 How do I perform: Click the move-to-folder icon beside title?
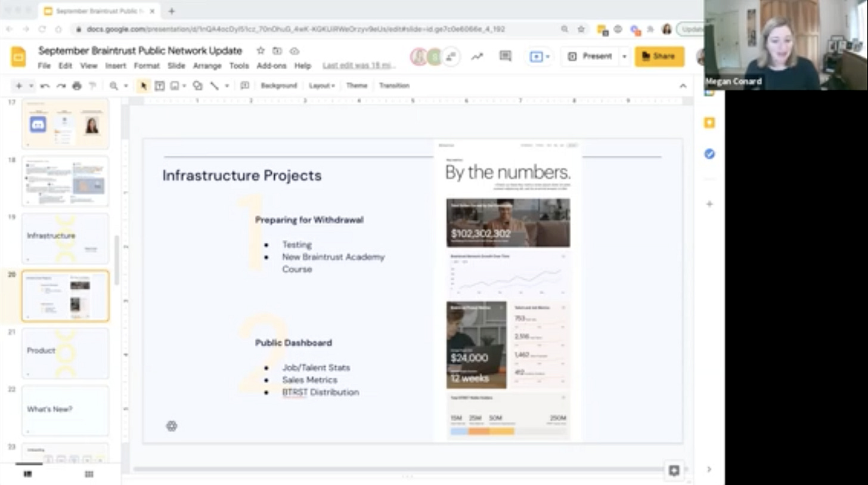[277, 51]
